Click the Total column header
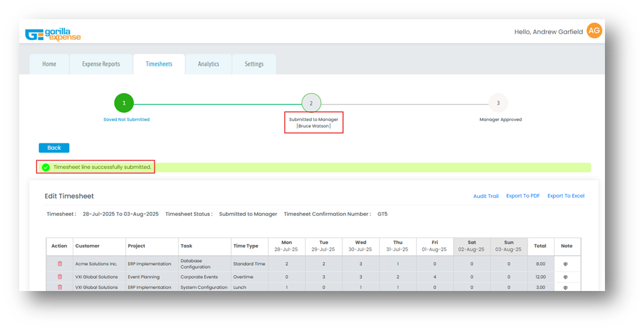 (541, 246)
